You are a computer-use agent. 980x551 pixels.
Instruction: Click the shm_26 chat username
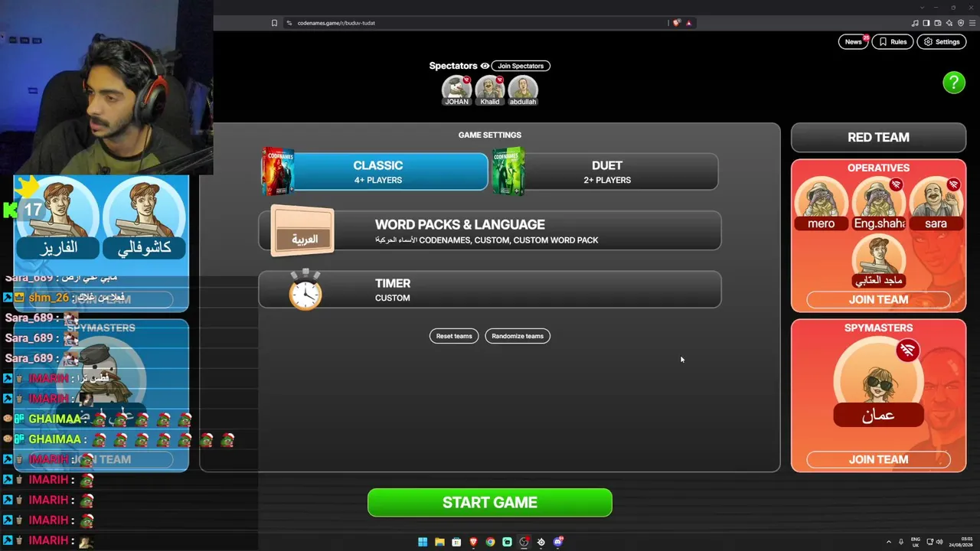click(49, 298)
